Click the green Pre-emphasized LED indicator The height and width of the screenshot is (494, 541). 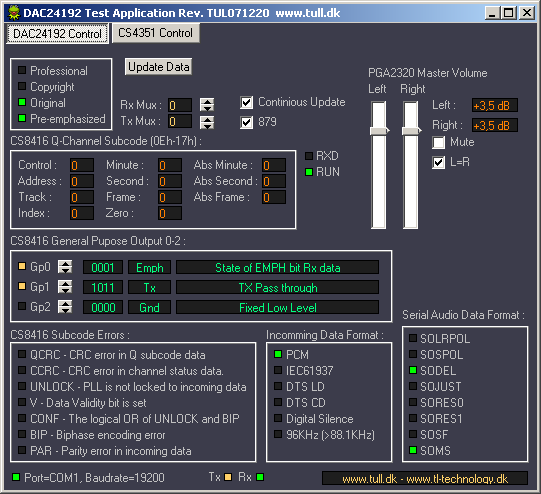(22, 118)
